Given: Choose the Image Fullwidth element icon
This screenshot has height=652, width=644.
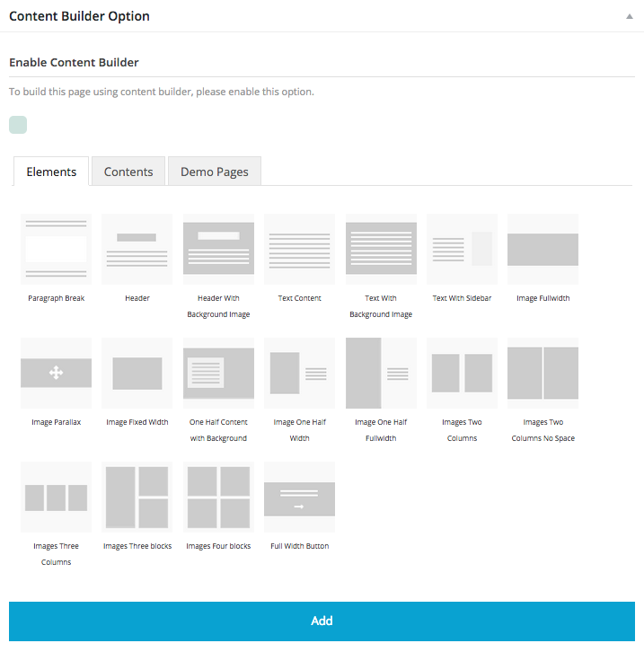Looking at the screenshot, I should click(543, 249).
